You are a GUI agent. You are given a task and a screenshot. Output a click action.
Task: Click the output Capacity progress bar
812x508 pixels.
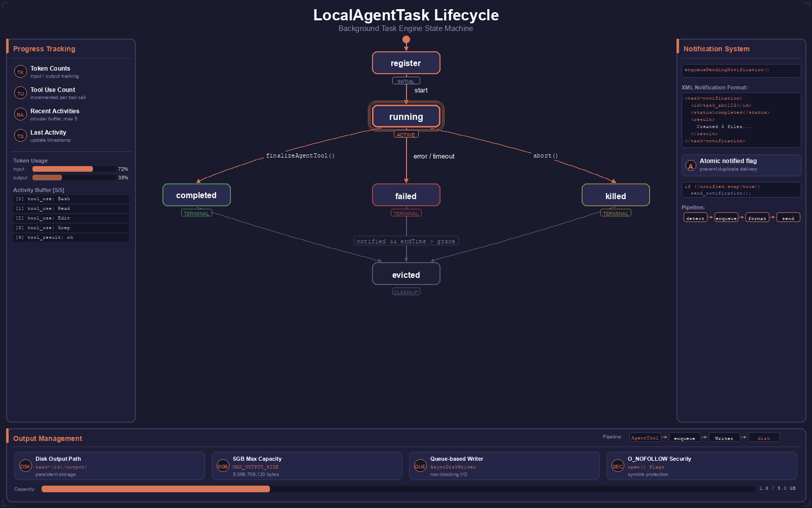(x=398, y=489)
